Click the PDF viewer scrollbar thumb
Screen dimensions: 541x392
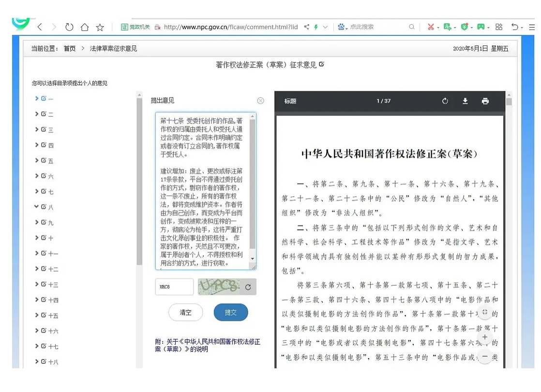pos(509,102)
